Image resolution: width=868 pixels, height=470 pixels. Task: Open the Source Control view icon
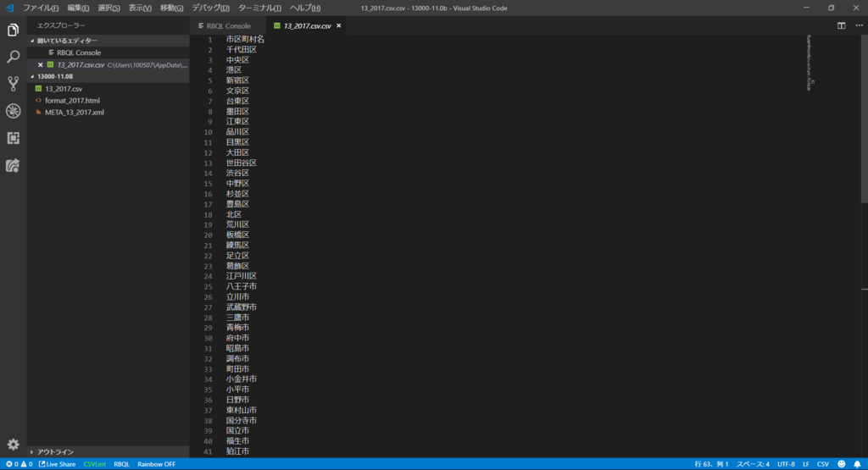coord(14,84)
